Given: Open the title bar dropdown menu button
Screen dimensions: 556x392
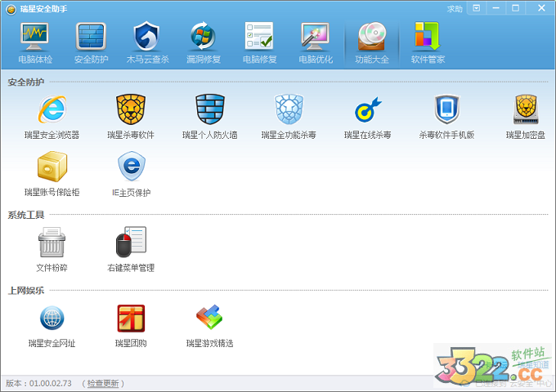Looking at the screenshot, I should point(477,8).
